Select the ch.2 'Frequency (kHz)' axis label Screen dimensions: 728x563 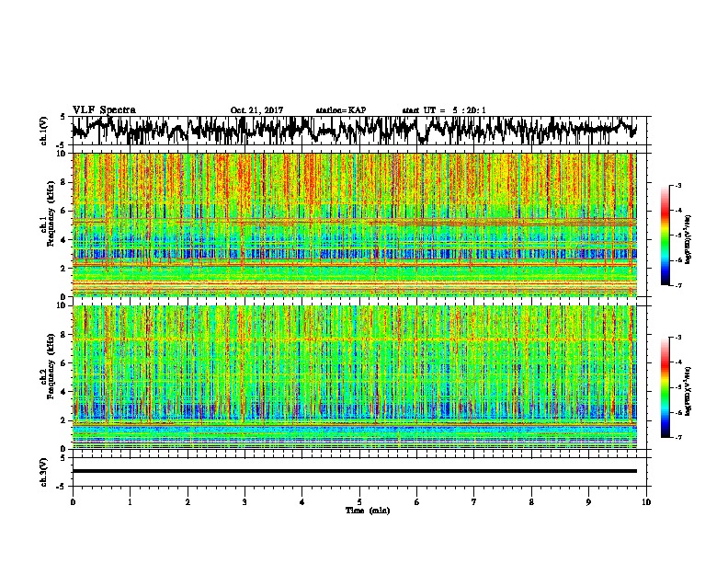pos(51,365)
